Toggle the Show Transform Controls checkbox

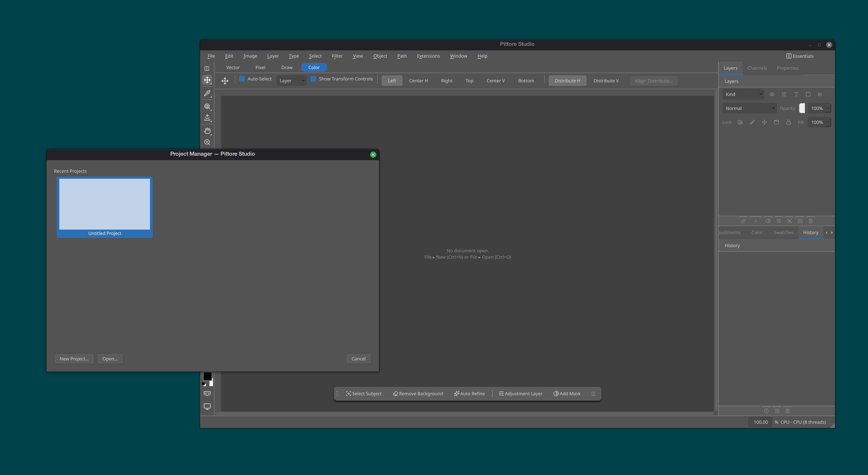coord(313,79)
